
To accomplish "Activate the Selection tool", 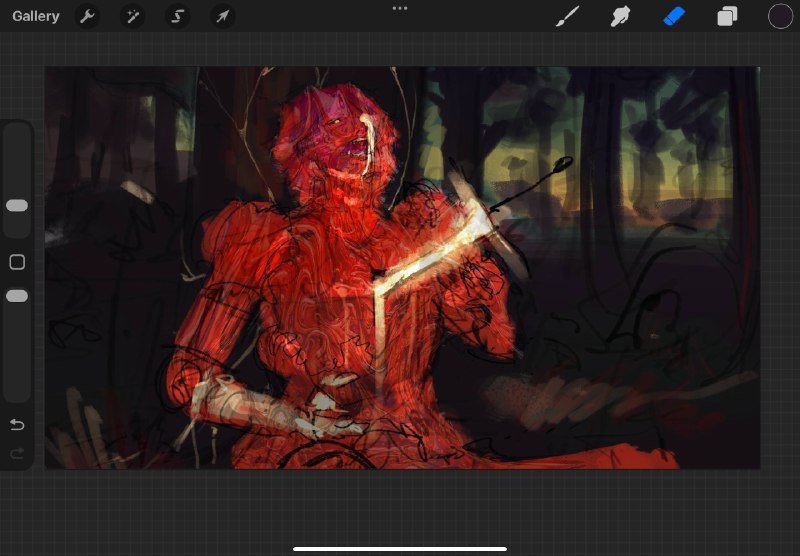I will click(x=178, y=16).
